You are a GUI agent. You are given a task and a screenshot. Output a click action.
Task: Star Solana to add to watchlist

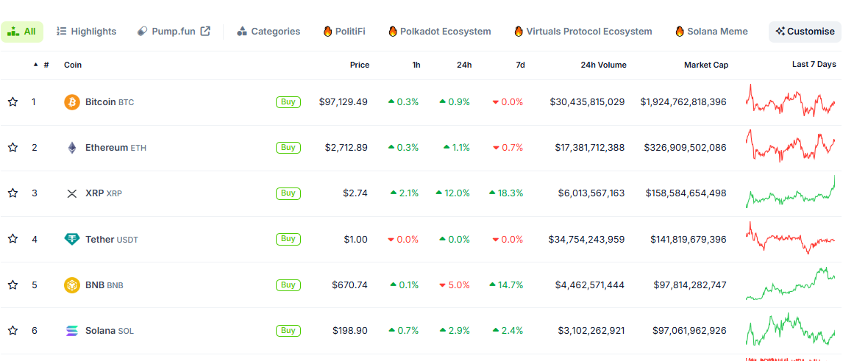[13, 331]
